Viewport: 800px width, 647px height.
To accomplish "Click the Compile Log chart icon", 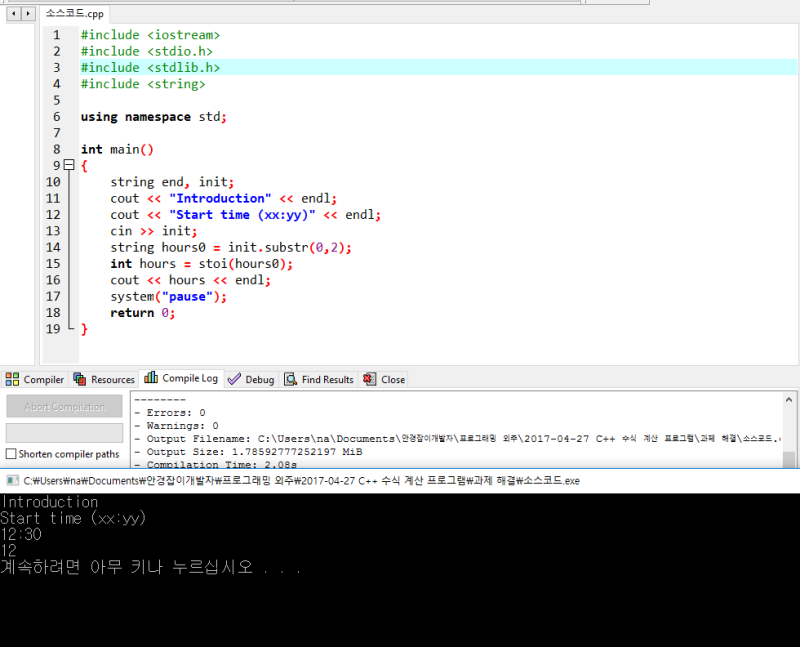I will pyautogui.click(x=151, y=377).
